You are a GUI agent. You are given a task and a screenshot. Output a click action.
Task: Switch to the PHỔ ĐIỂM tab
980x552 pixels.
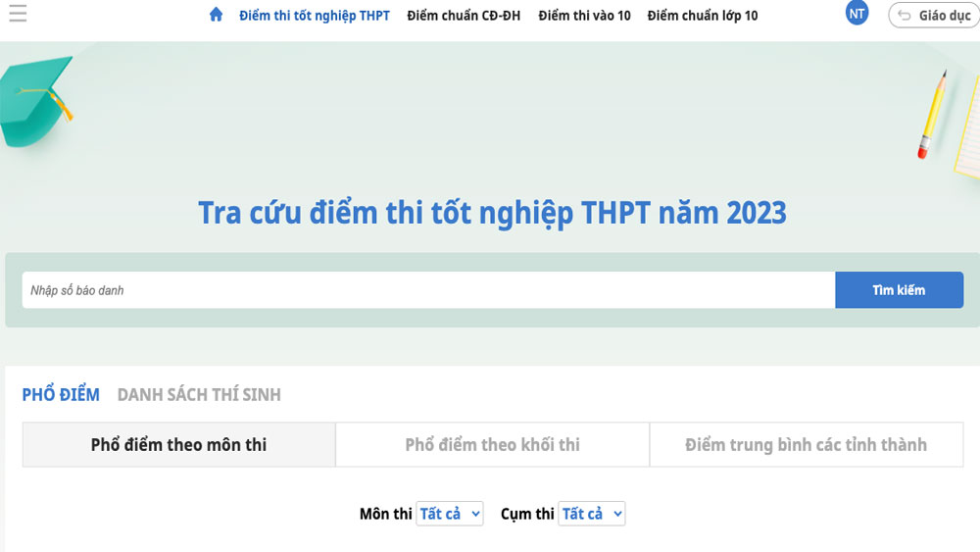(x=61, y=395)
